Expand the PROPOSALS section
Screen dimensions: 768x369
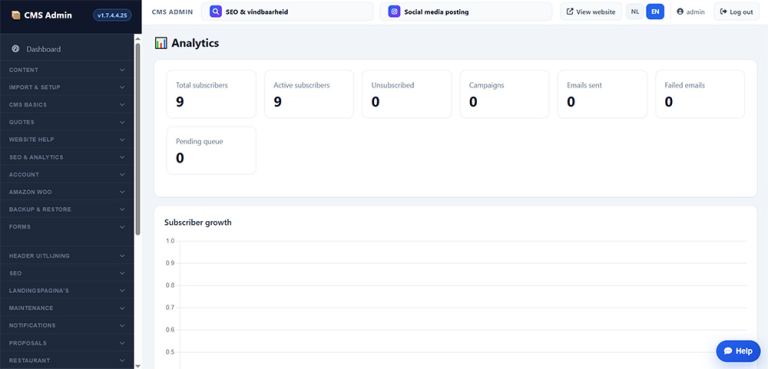point(67,343)
